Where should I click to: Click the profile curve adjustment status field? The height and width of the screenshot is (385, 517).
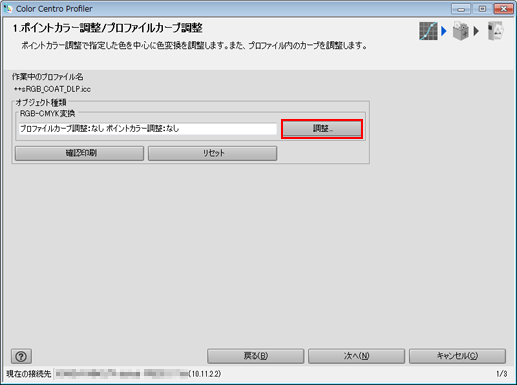pos(148,129)
